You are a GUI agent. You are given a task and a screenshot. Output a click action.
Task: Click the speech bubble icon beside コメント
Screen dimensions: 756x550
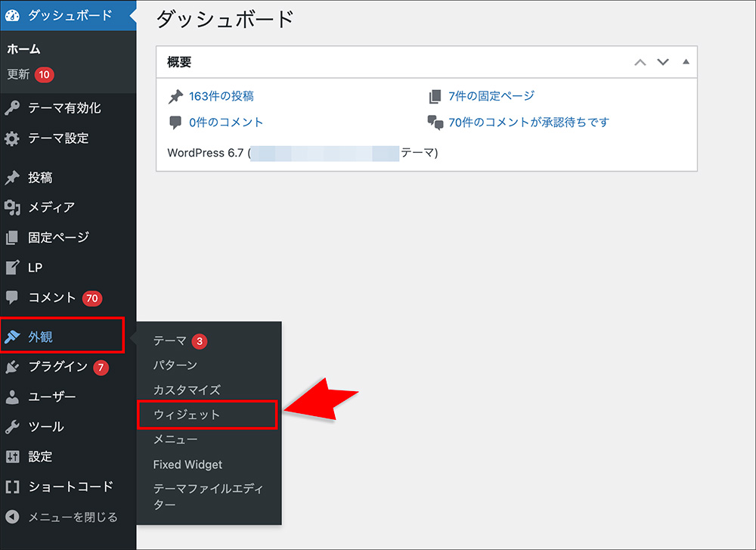pos(12,297)
